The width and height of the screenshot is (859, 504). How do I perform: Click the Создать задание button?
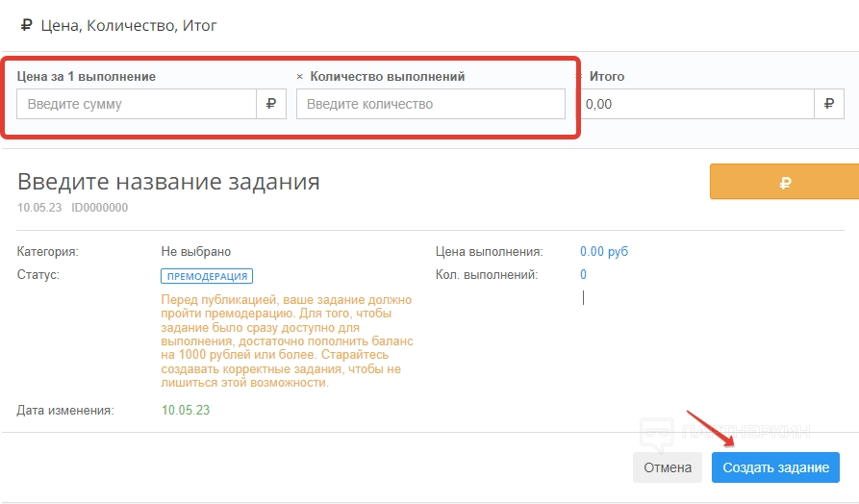(775, 467)
